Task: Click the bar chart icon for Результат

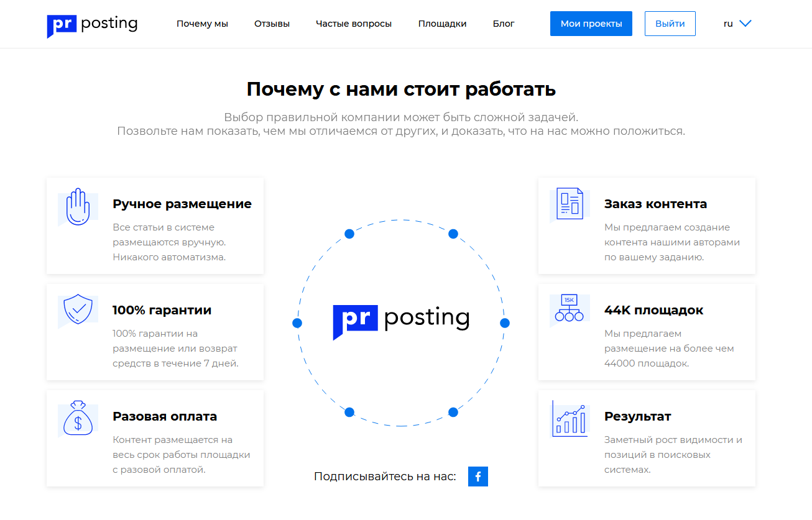Action: tap(570, 418)
